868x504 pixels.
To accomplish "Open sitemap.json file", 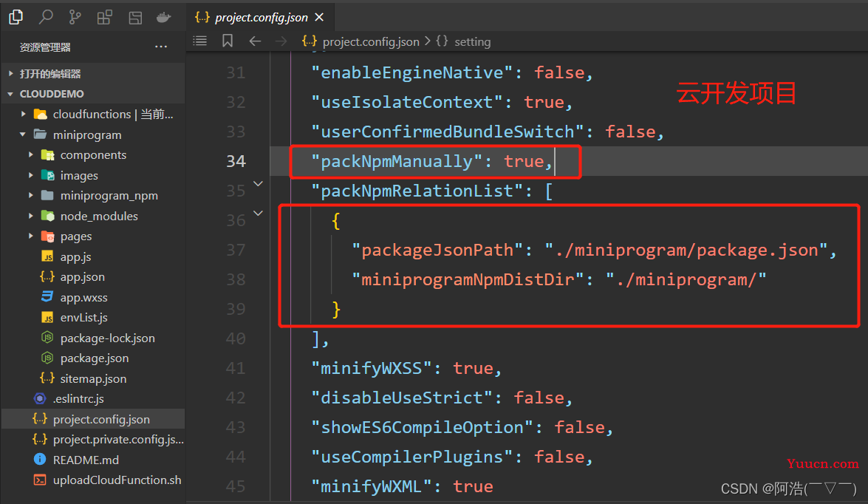I will coord(94,379).
